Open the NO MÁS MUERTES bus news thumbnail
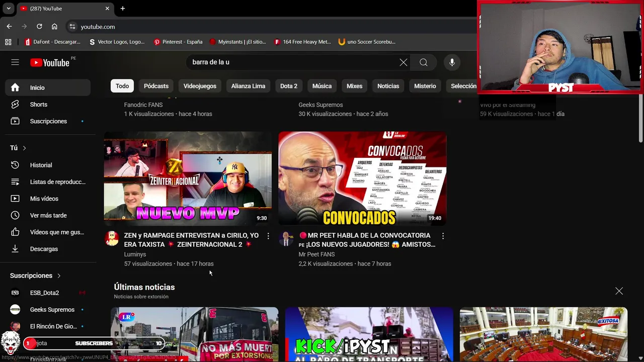 194,334
